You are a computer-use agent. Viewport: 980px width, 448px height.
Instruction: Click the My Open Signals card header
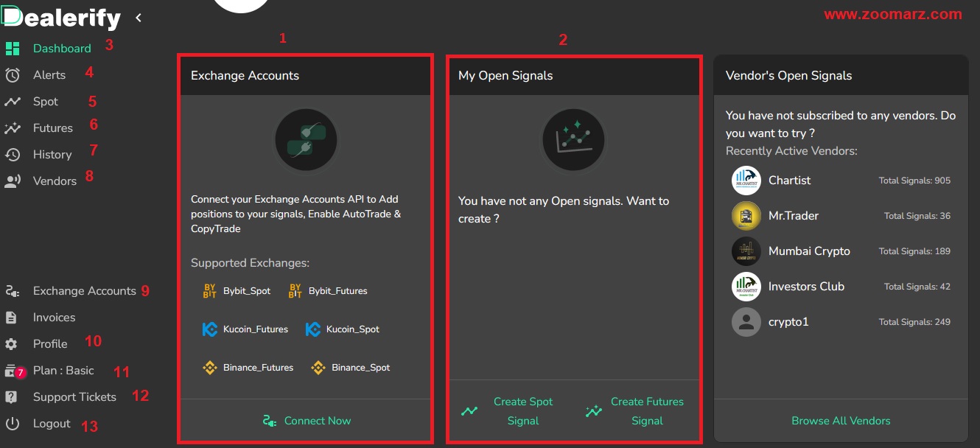[573, 75]
